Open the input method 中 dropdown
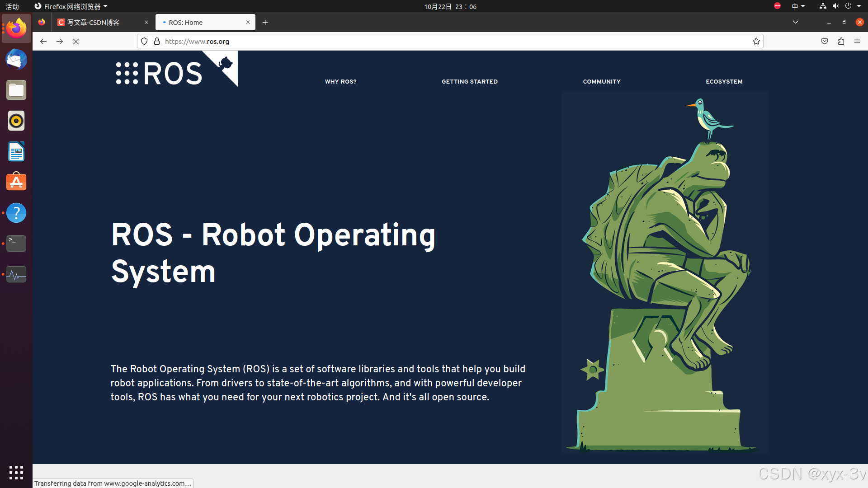The height and width of the screenshot is (488, 868). coord(798,6)
